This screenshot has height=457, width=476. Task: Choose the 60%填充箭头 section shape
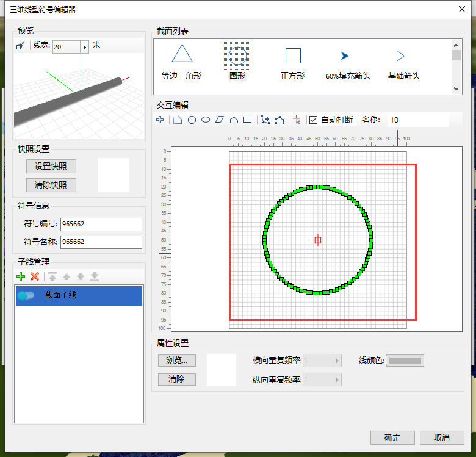pyautogui.click(x=348, y=65)
